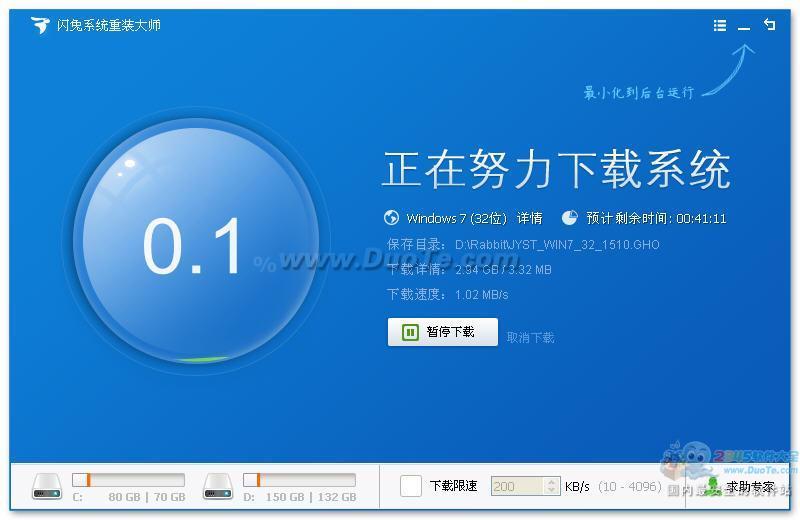This screenshot has width=800, height=520.
Task: Click the 闪兔系统重装大师 title text
Action: point(109,25)
